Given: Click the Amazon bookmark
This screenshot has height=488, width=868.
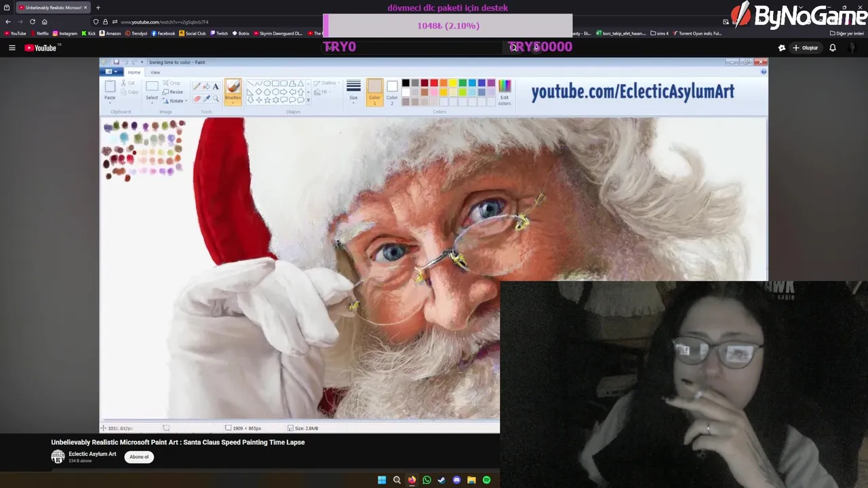Looking at the screenshot, I should pyautogui.click(x=110, y=33).
